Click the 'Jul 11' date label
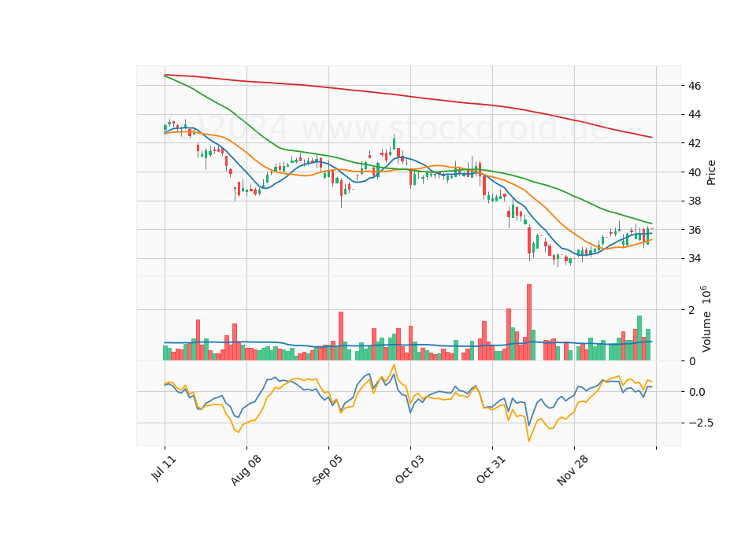Viewport: 756px width, 543px height. (x=164, y=467)
